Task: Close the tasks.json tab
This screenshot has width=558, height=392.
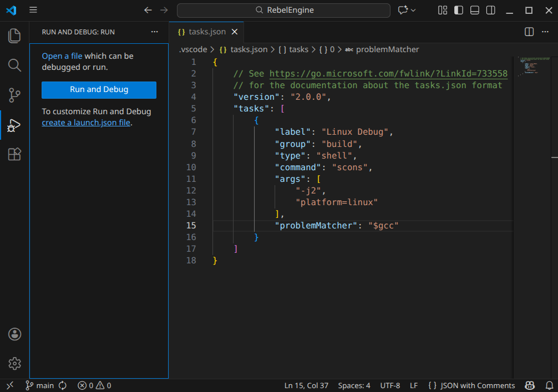Action: (x=235, y=32)
